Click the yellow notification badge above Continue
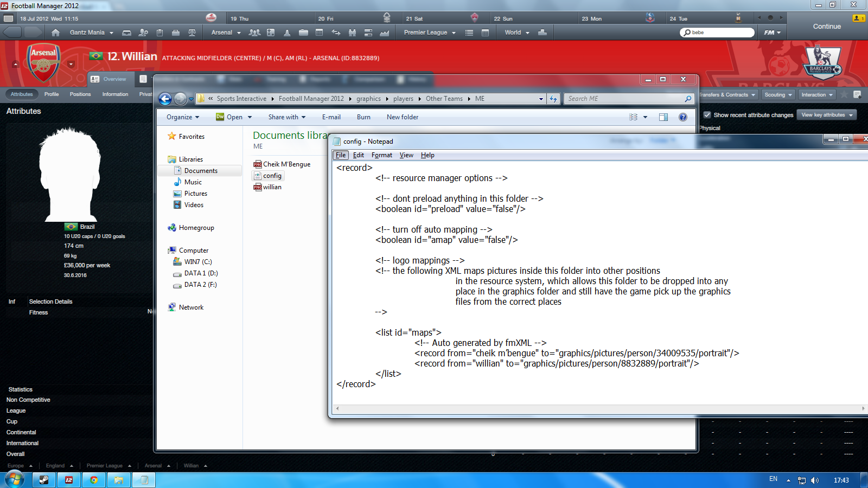The image size is (868, 488). click(x=859, y=18)
